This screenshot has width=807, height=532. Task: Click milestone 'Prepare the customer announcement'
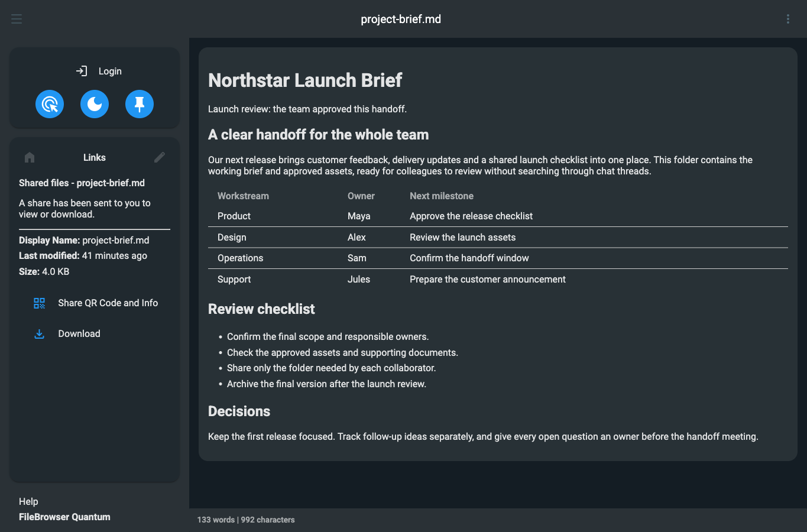point(488,280)
